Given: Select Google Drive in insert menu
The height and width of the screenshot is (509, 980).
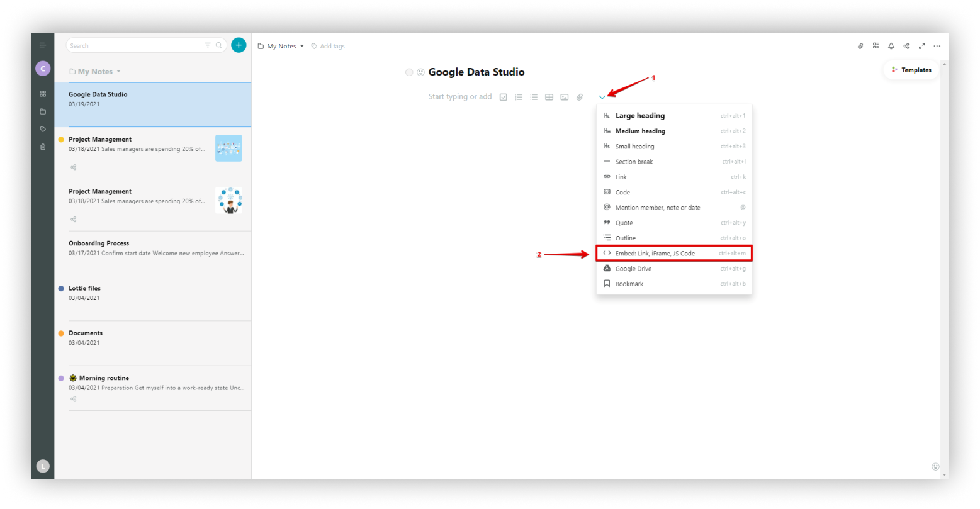Looking at the screenshot, I should pyautogui.click(x=674, y=269).
